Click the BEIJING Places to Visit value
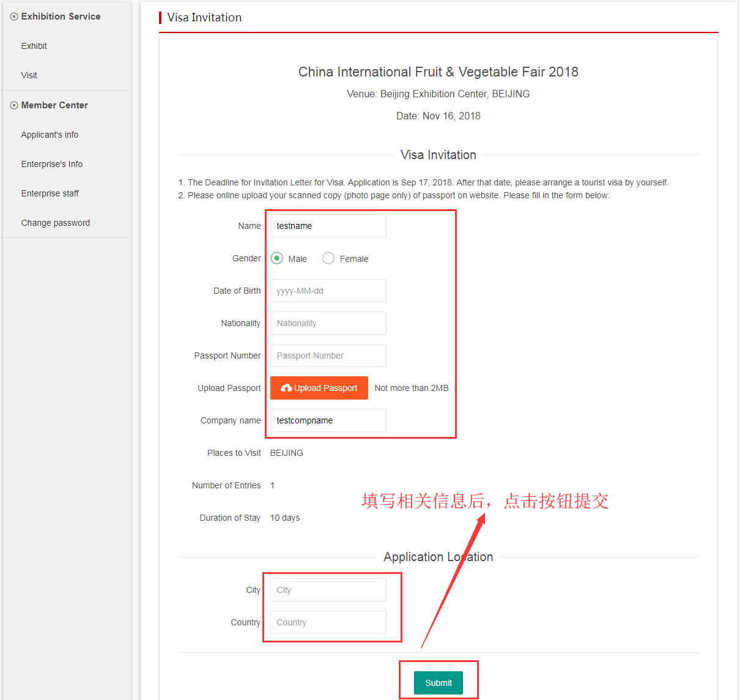 coord(287,453)
